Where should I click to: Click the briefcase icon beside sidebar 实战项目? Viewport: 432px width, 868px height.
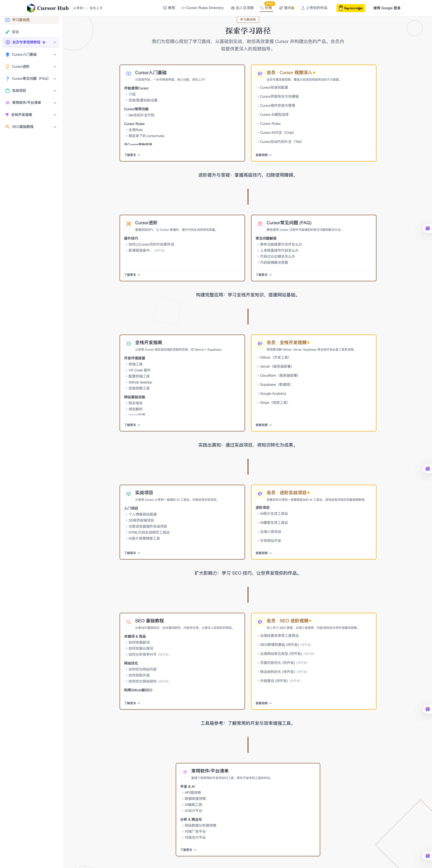(7, 91)
